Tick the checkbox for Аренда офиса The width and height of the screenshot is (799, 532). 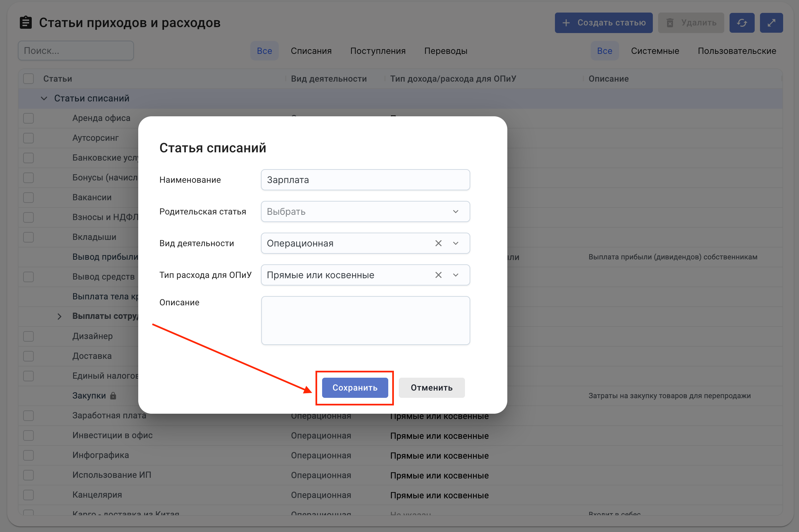click(x=28, y=118)
